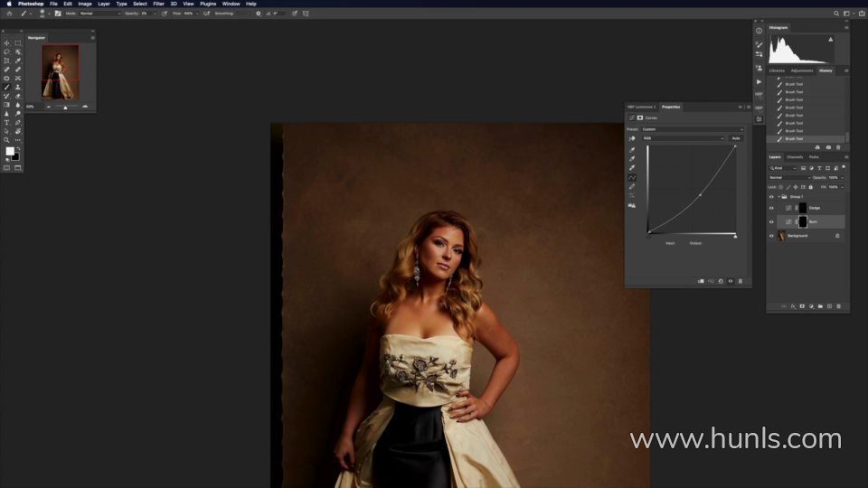Open the curves Preset dropdown

[x=692, y=129]
